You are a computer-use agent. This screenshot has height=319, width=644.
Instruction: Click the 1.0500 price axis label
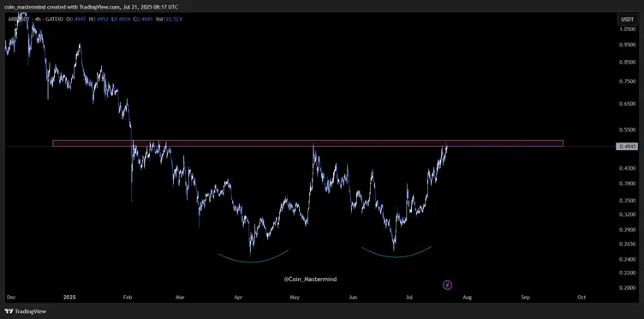point(628,29)
